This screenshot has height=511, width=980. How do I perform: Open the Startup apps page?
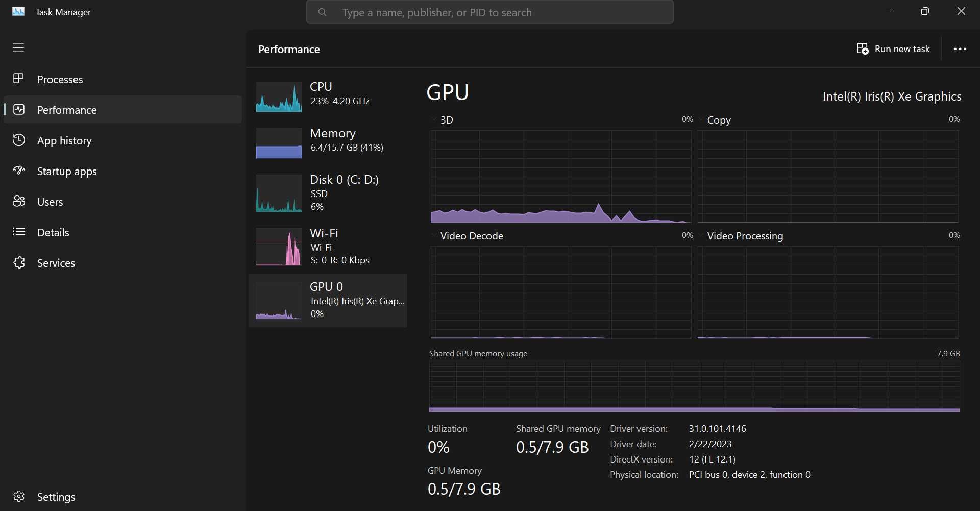pyautogui.click(x=122, y=171)
